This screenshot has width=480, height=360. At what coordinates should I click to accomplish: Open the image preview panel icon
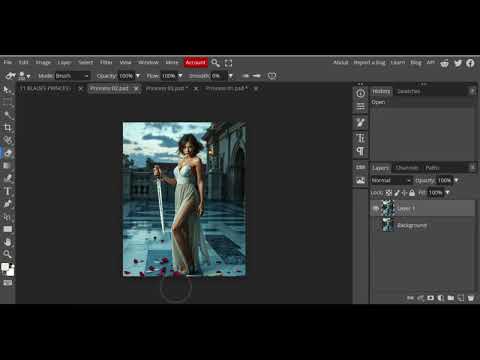[360, 180]
